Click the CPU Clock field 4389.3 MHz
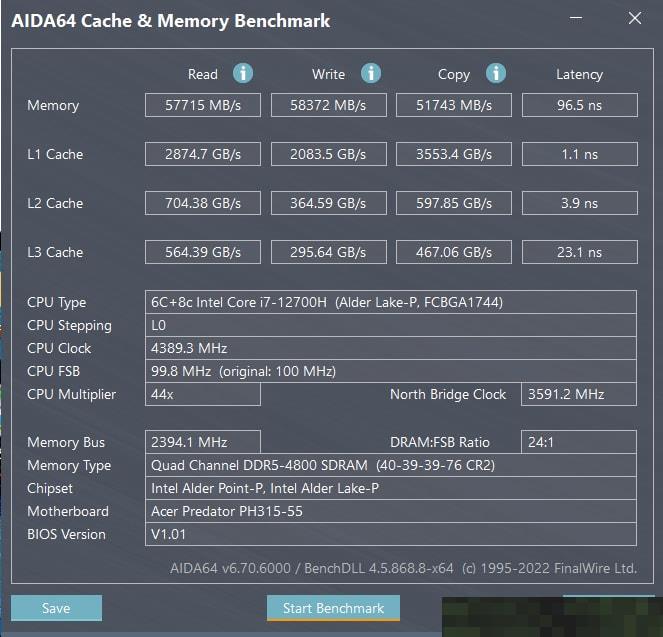Image resolution: width=663 pixels, height=637 pixels. point(391,348)
